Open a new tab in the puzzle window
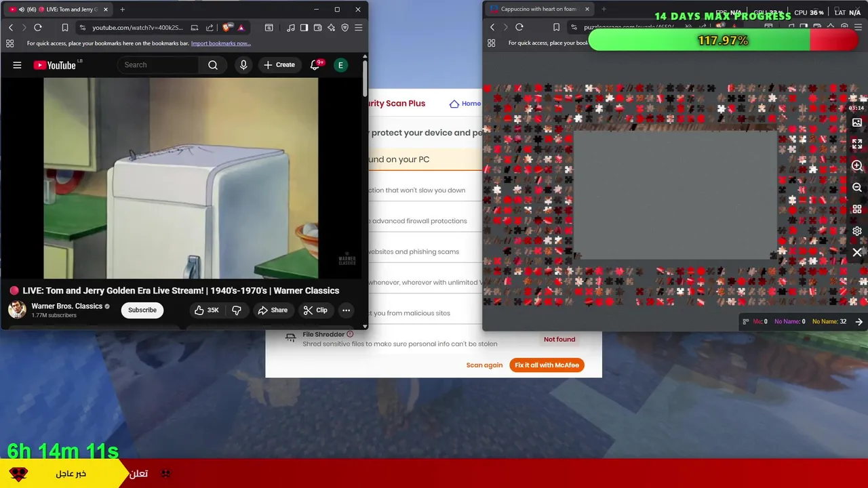This screenshot has height=488, width=868. point(604,9)
